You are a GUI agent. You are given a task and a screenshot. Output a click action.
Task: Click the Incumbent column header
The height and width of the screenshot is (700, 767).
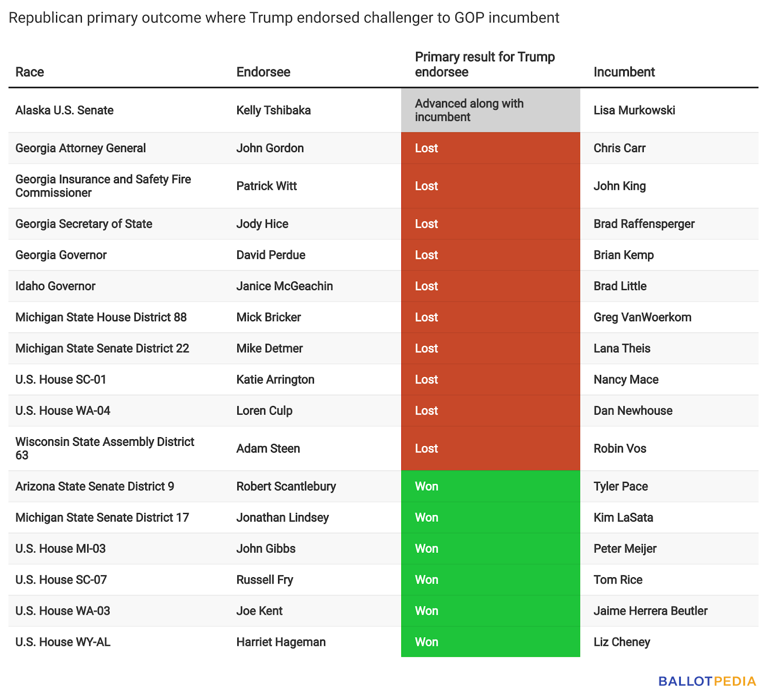(x=624, y=72)
